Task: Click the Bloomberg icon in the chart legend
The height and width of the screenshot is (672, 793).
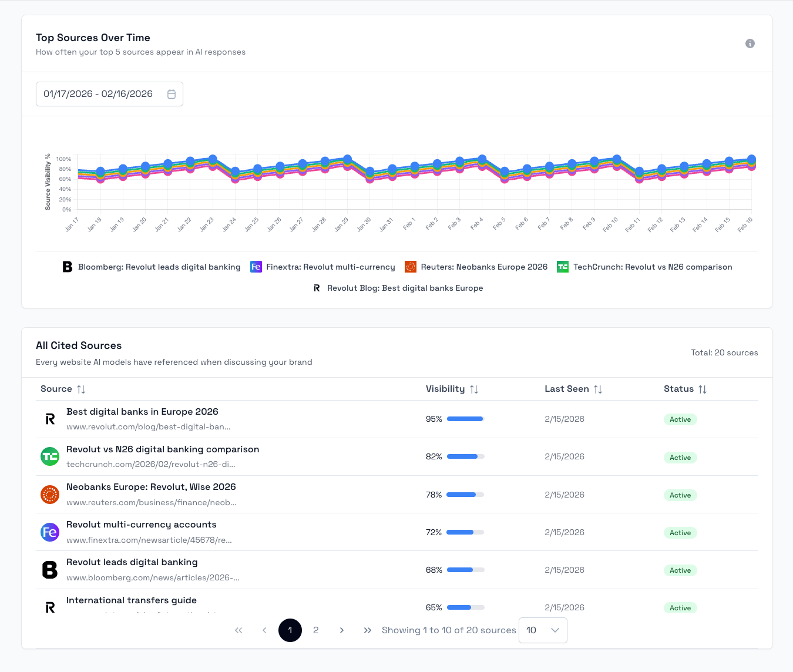Action: point(67,267)
